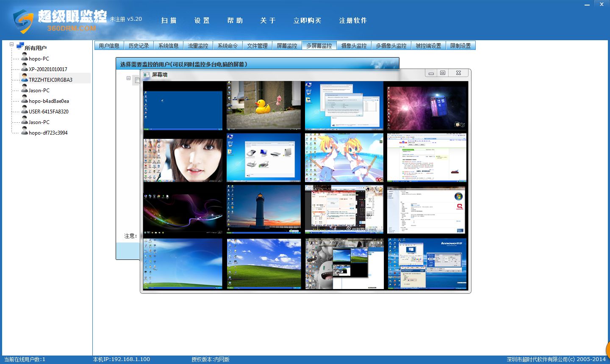Click the avatar icon beside XP-200201010017
The height and width of the screenshot is (364, 610).
[x=25, y=67]
